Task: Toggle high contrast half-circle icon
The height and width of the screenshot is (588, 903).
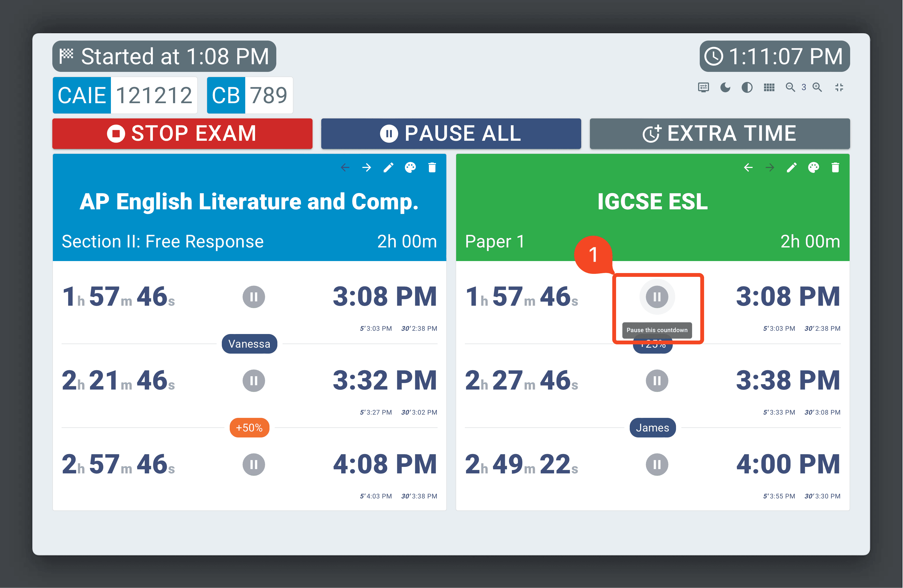Action: pos(747,88)
